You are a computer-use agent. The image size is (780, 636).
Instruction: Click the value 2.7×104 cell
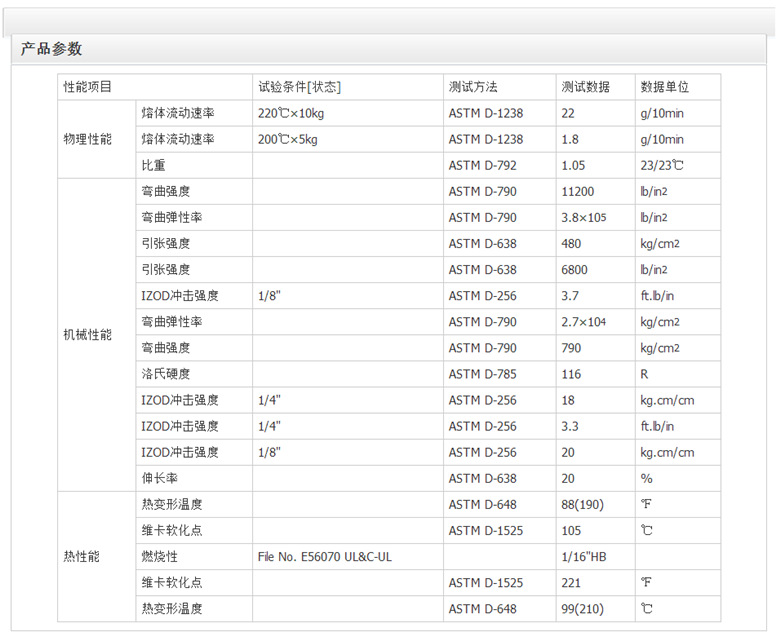pyautogui.click(x=595, y=322)
